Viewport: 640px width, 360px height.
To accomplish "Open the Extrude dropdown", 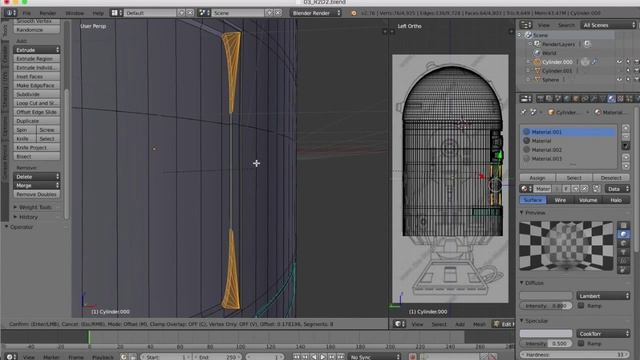I will (37, 50).
